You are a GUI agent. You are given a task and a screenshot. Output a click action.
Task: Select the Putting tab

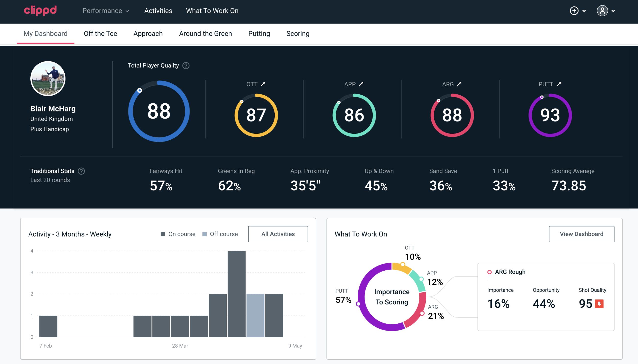[259, 33]
